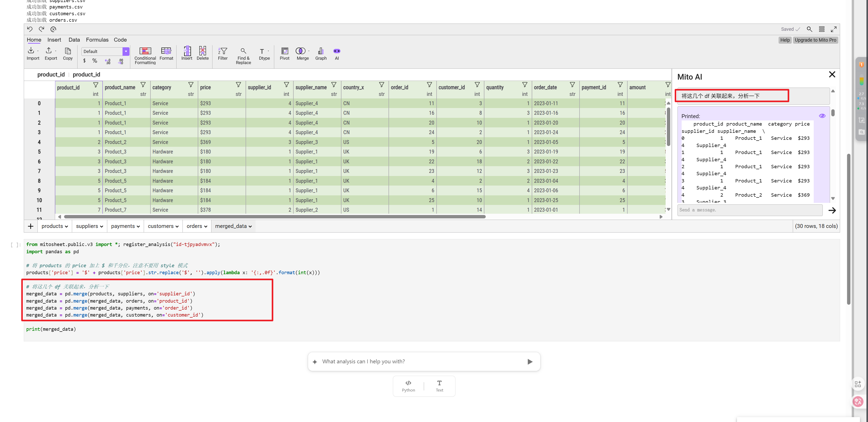Switch to the Formulas menu tab
The image size is (868, 422).
pos(97,40)
